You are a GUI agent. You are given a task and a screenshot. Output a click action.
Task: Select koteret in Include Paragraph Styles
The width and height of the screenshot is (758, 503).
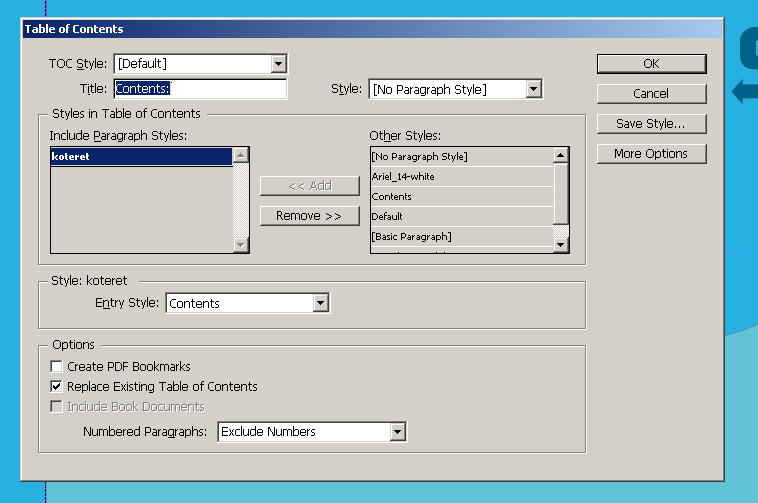click(x=141, y=157)
